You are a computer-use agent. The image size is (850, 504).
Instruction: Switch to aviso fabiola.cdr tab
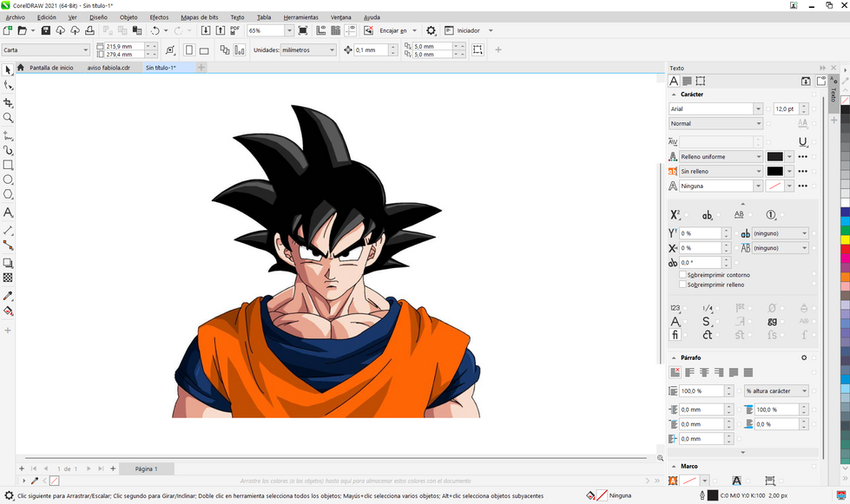pos(109,68)
